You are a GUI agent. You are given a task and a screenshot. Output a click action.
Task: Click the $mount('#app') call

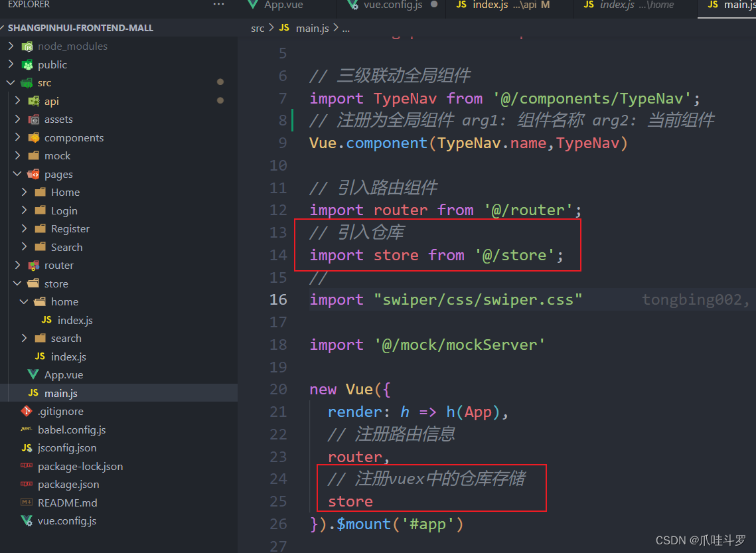(x=400, y=524)
